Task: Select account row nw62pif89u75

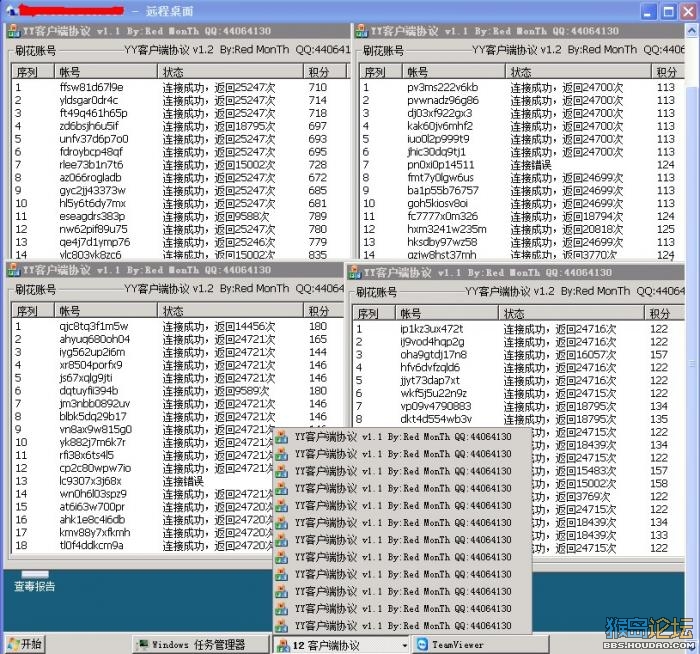Action: click(x=179, y=229)
